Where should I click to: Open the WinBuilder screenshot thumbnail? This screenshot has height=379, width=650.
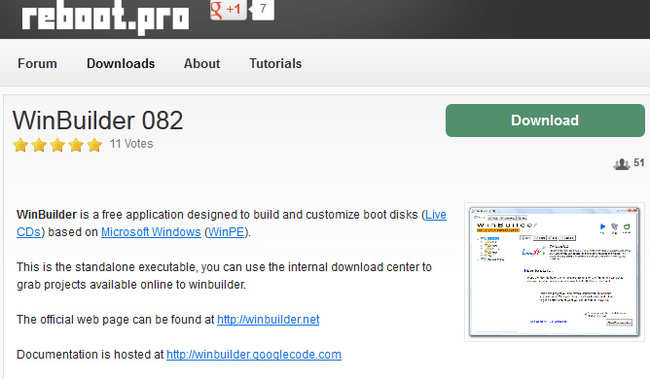554,272
